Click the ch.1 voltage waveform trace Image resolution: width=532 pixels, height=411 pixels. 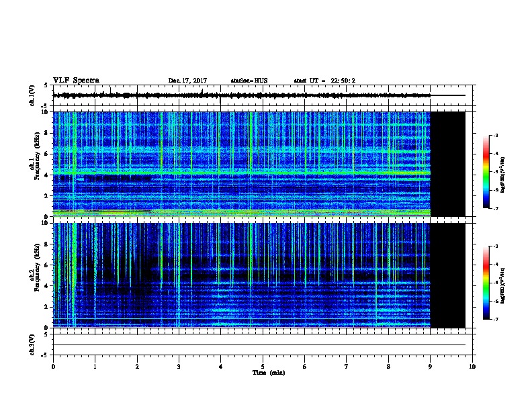242,95
